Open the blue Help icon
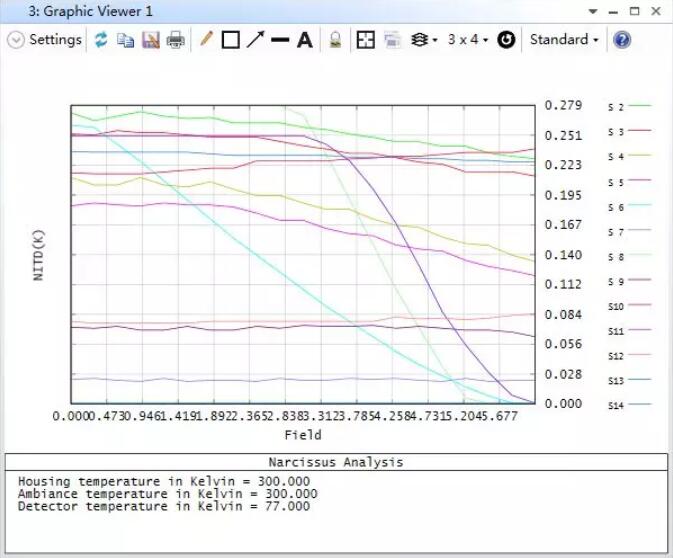673x558 pixels. [622, 40]
